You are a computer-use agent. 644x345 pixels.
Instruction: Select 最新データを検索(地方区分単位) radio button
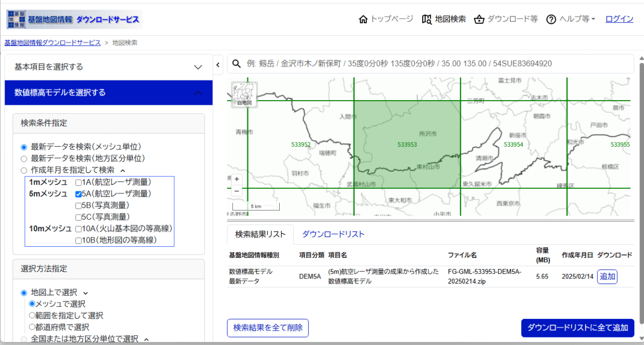[x=24, y=159]
